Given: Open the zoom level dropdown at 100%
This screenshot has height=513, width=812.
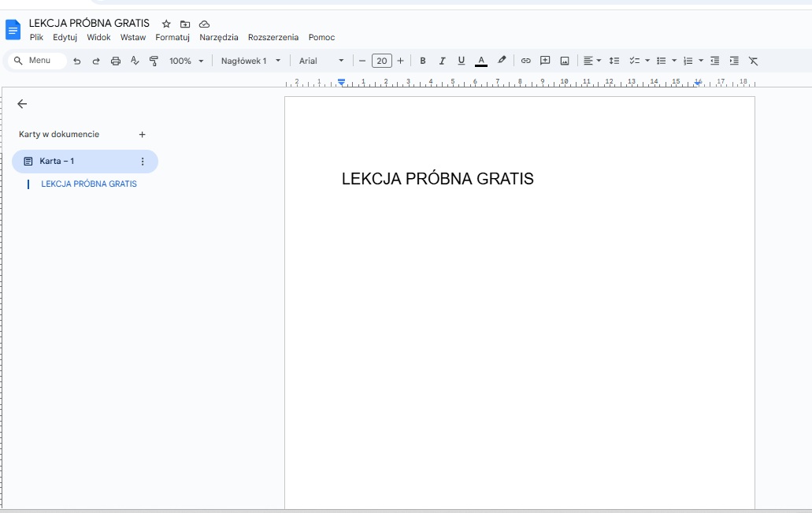Looking at the screenshot, I should (186, 61).
